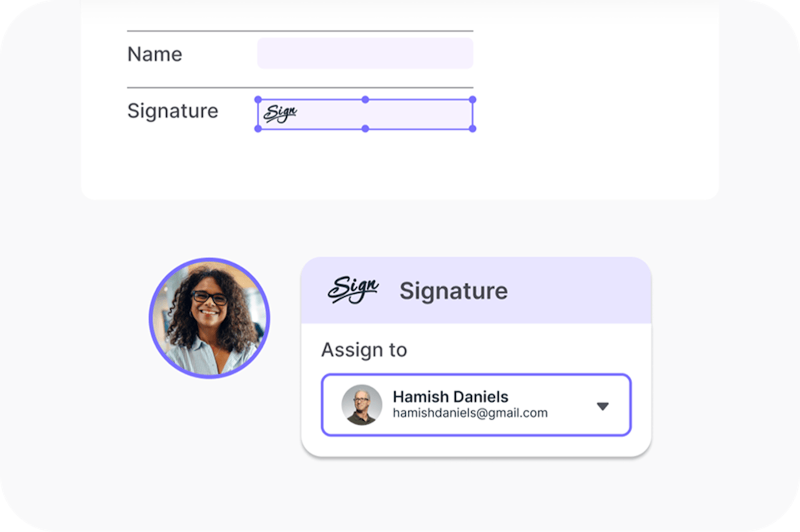Click the Signature heading in the card
The image size is (800, 532).
453,291
